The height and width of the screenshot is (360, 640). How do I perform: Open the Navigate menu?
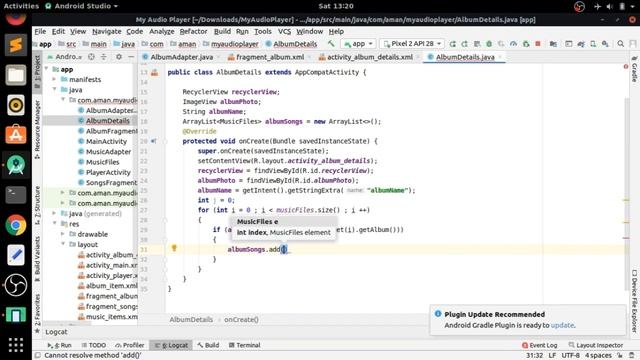click(x=107, y=31)
